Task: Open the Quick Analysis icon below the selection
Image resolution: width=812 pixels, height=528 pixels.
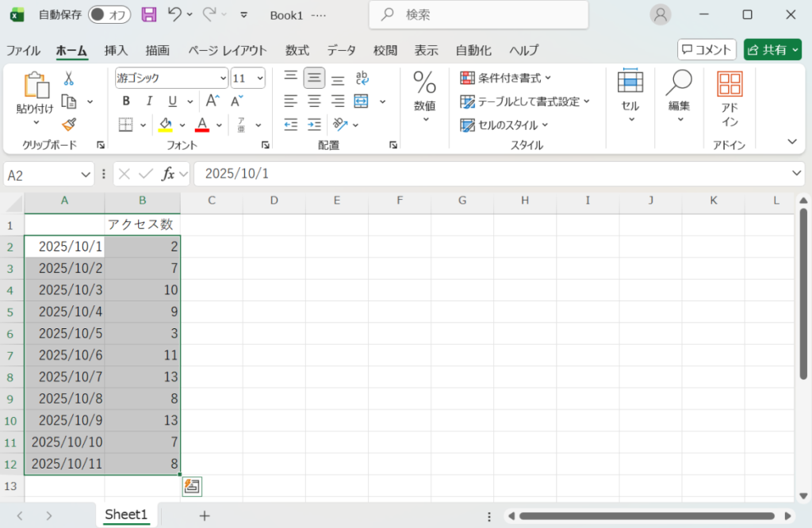Action: (x=192, y=486)
